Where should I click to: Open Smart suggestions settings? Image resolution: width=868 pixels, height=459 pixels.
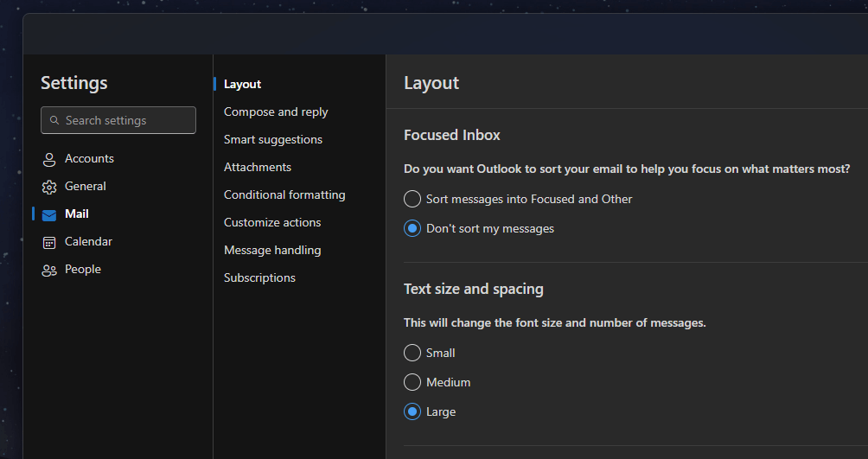273,140
